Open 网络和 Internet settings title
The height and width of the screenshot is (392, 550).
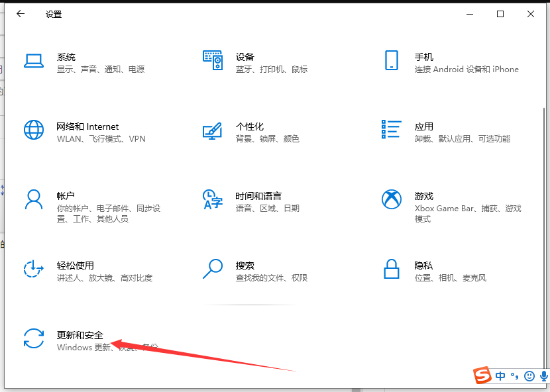(87, 126)
